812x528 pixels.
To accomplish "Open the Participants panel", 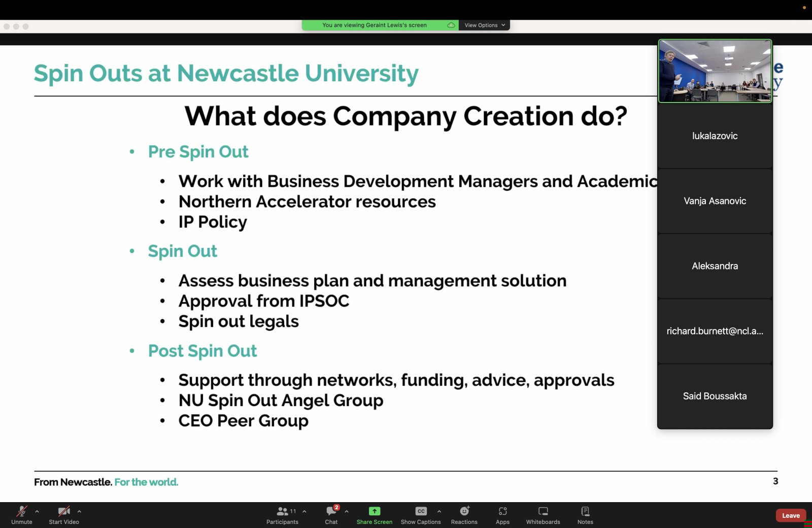I will point(283,515).
